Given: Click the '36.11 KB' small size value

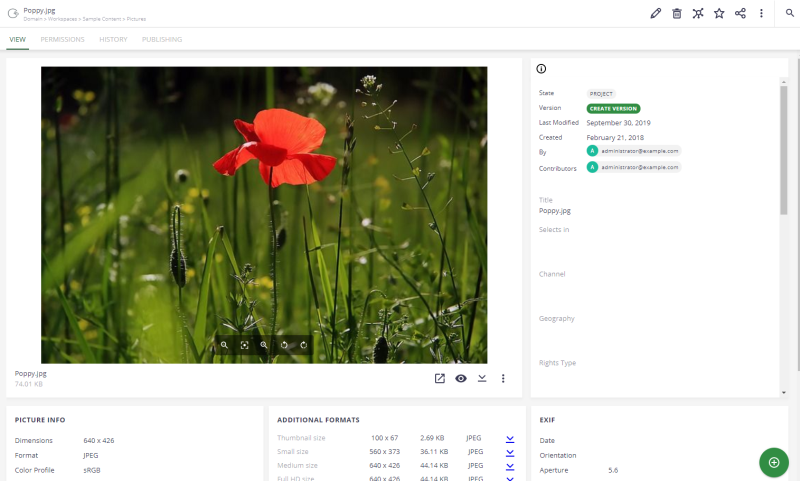Looking at the screenshot, I should coord(434,452).
